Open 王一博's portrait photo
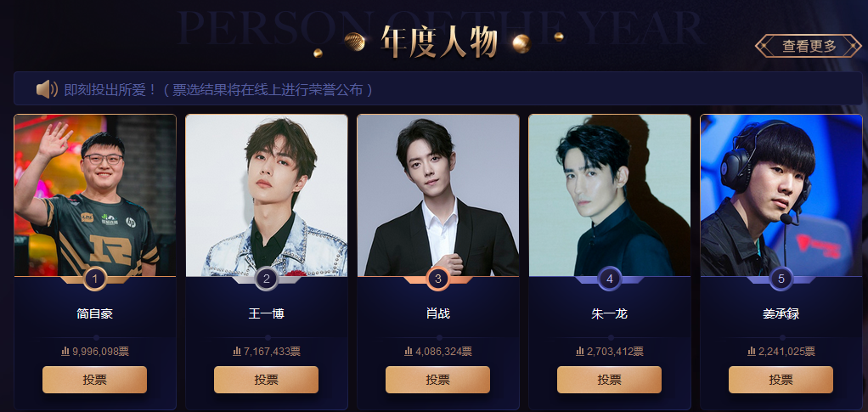The image size is (868, 412). [x=267, y=195]
